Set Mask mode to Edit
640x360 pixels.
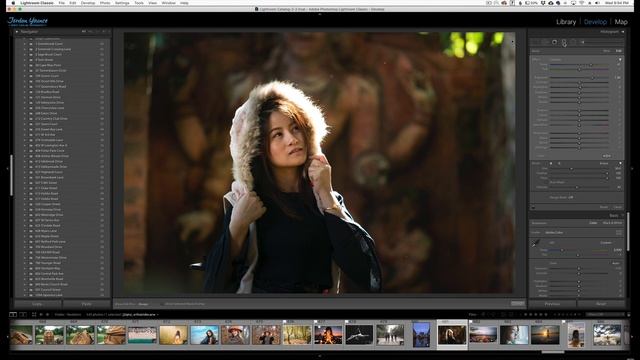[618, 51]
